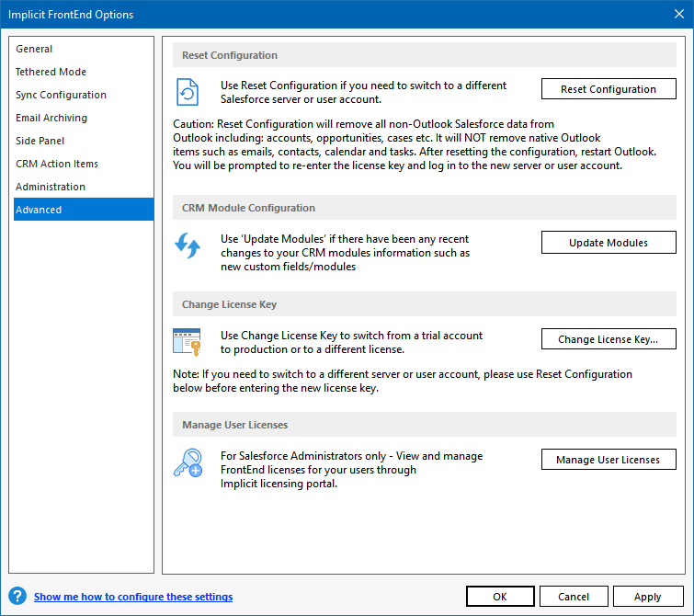This screenshot has height=616, width=694.
Task: Click the Manage User Licenses button
Action: pos(609,460)
